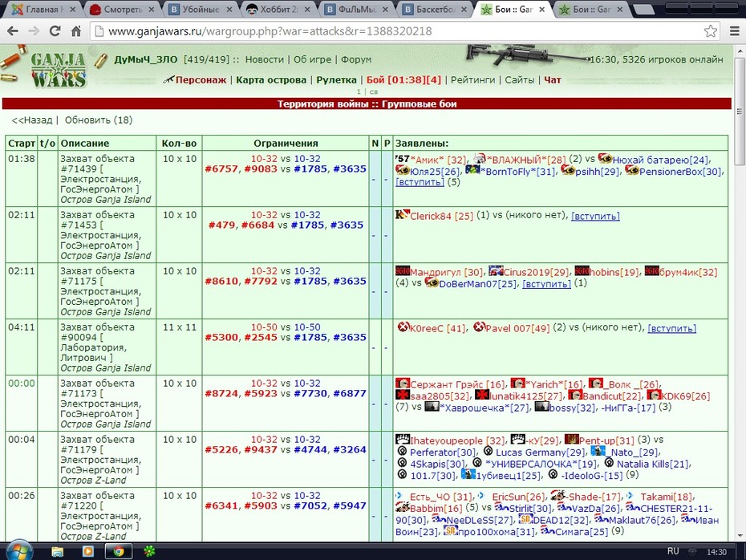The height and width of the screenshot is (560, 746).
Task: Click Обновить refresh link
Action: pos(99,120)
